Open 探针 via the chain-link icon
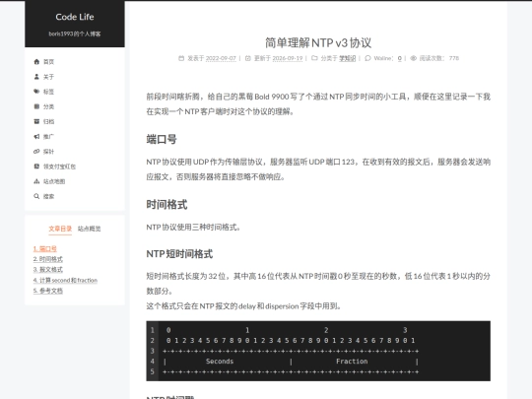Screen dimensions: 532x399 (x=36, y=152)
